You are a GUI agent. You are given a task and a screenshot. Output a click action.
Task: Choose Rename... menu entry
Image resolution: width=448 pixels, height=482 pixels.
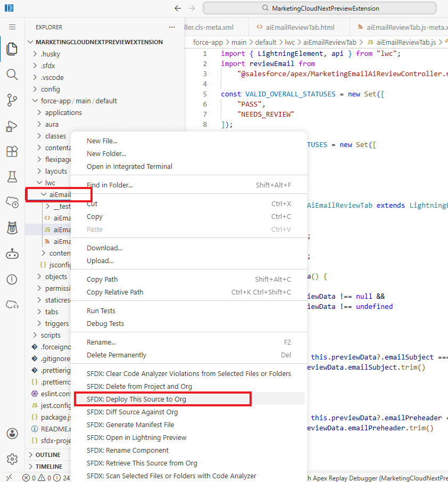pyautogui.click(x=189, y=342)
